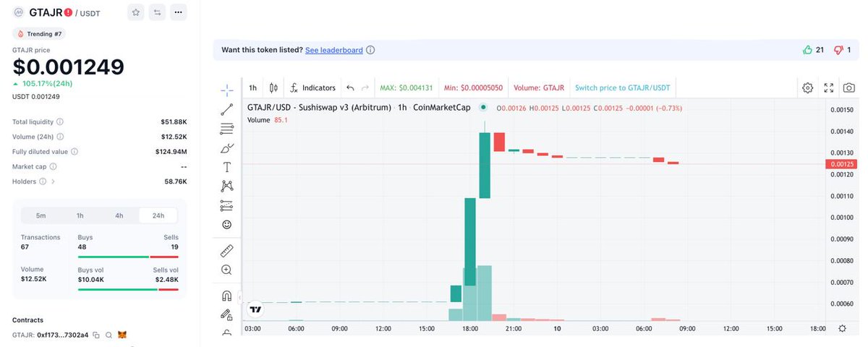Open the Indicators menu

312,87
